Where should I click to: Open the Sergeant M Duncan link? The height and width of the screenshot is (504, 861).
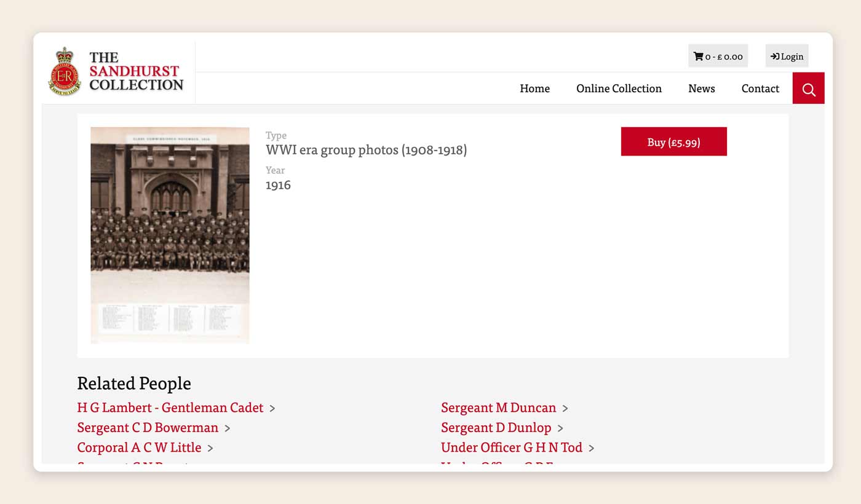(498, 408)
